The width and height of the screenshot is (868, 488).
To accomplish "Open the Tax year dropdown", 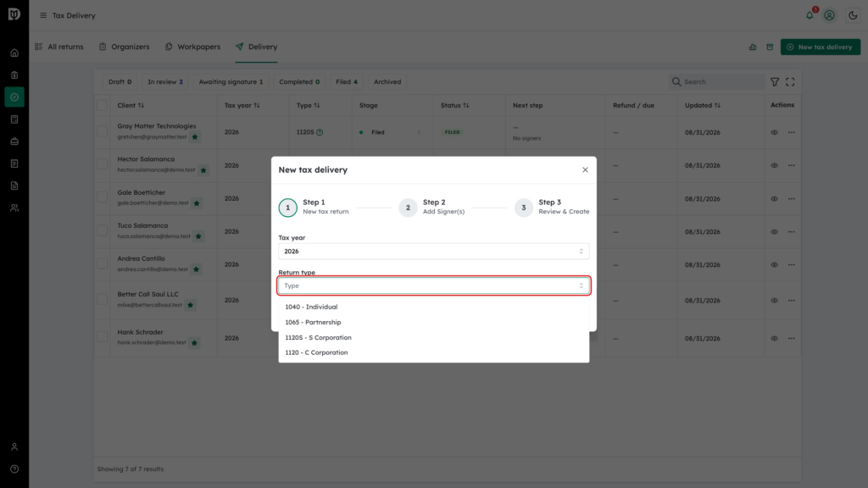I will [x=433, y=251].
